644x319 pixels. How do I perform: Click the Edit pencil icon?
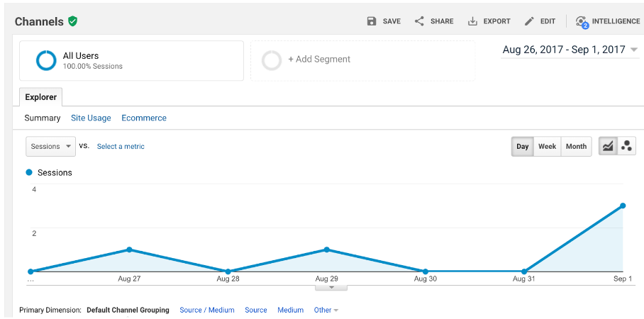(529, 21)
